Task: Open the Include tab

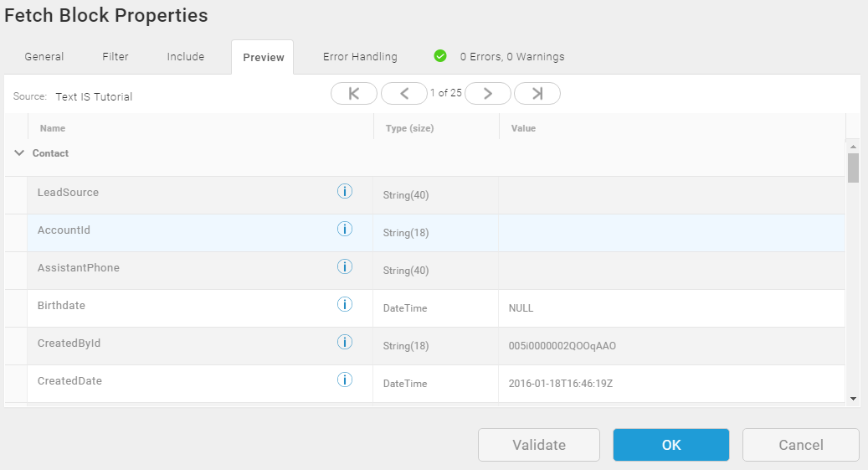Action: [x=186, y=56]
